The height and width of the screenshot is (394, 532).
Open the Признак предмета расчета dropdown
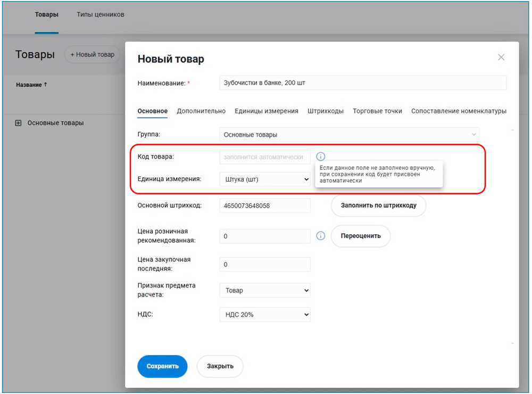tap(264, 291)
